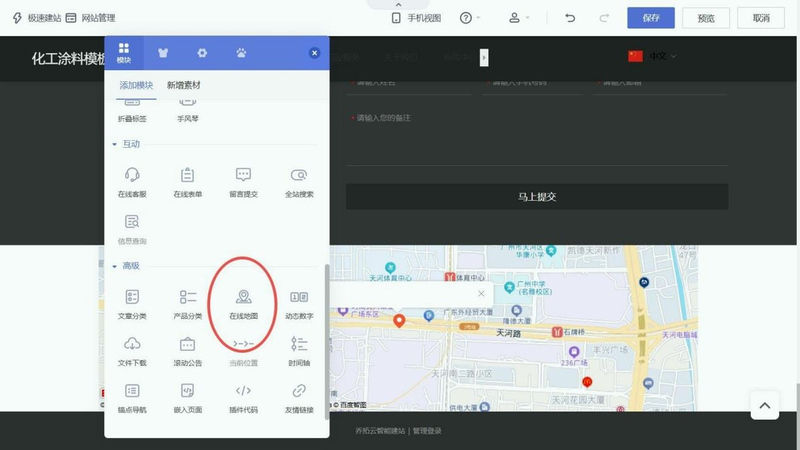Image resolution: width=800 pixels, height=450 pixels.
Task: Add the 在线客服 customer service module
Action: (132, 181)
